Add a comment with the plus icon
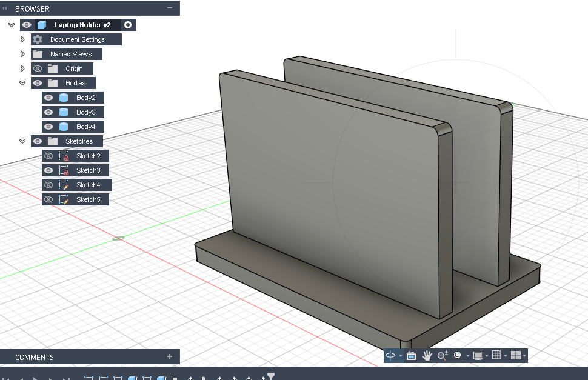The height and width of the screenshot is (380, 588). [170, 357]
